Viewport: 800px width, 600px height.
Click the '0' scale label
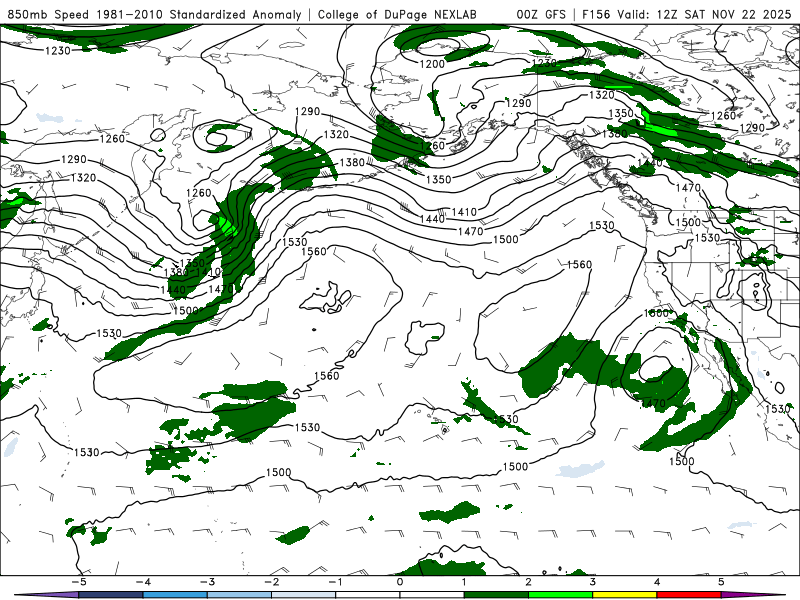(400, 582)
